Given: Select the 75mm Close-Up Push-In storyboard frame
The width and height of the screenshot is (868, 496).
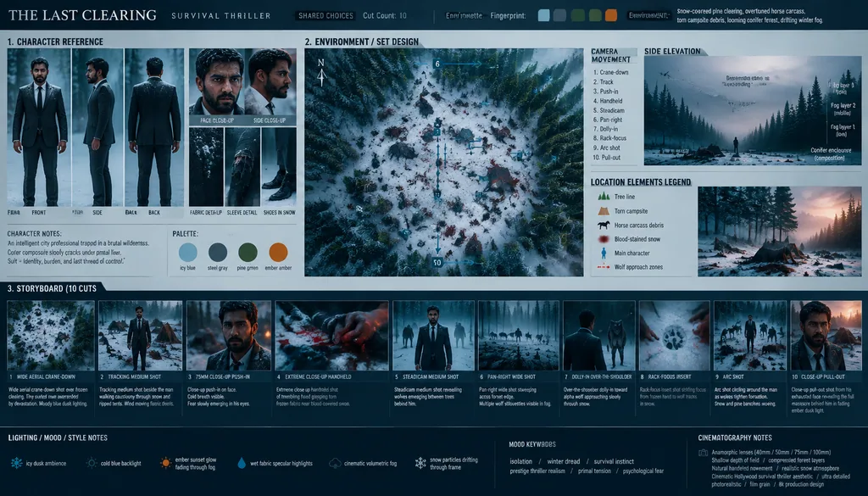Looking at the screenshot, I should click(x=229, y=336).
